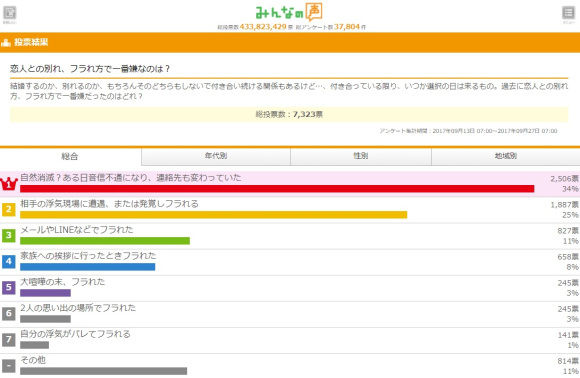This screenshot has width=580, height=378.
Task: Switch to the 地域別 tab
Action: (x=506, y=156)
